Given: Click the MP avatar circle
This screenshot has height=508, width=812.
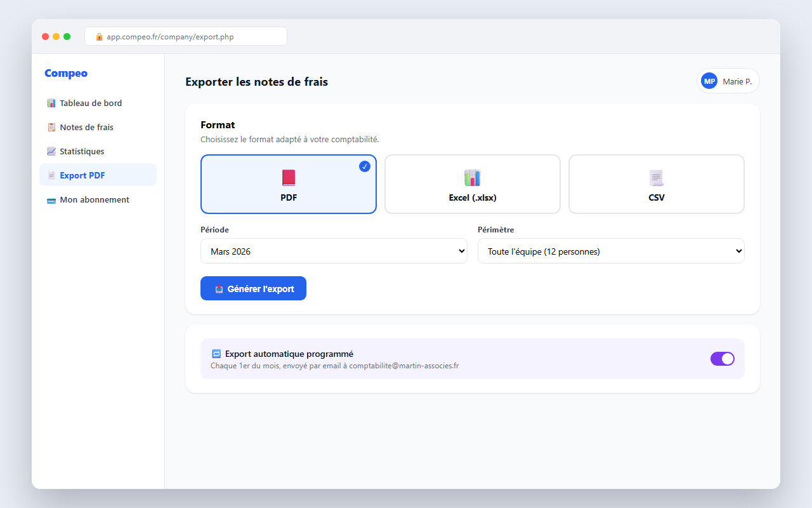Looking at the screenshot, I should 709,81.
